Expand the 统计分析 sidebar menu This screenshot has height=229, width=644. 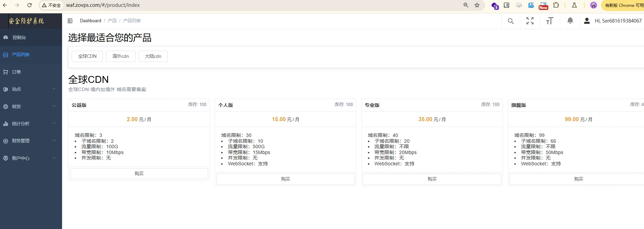[31, 124]
